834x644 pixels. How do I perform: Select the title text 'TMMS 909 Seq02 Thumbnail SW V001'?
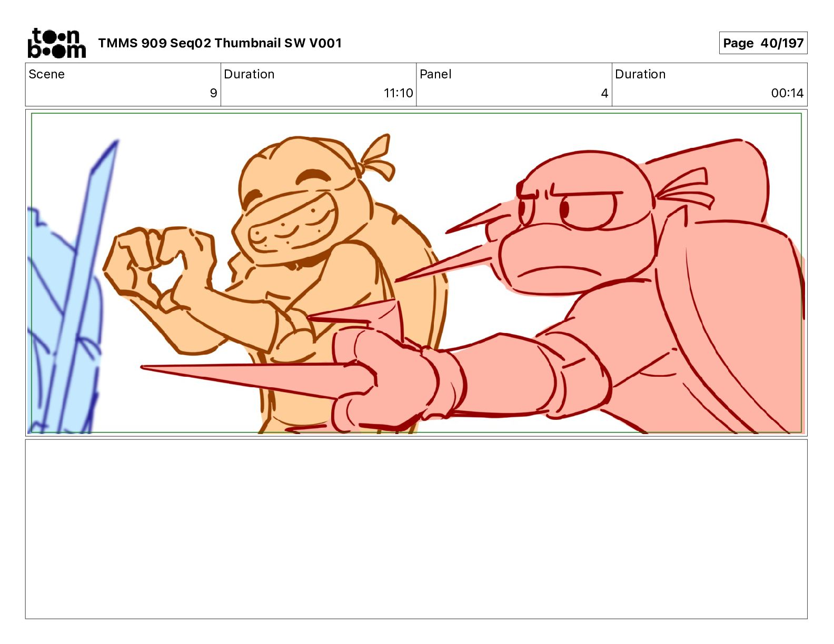point(220,43)
